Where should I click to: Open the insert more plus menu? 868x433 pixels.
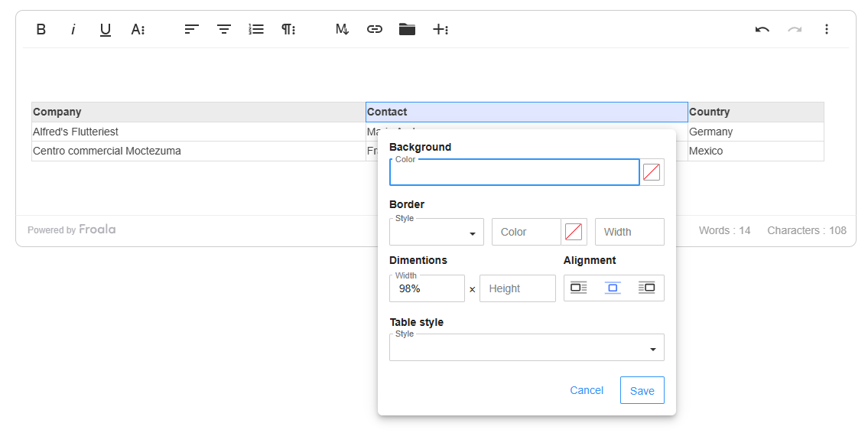pos(440,29)
